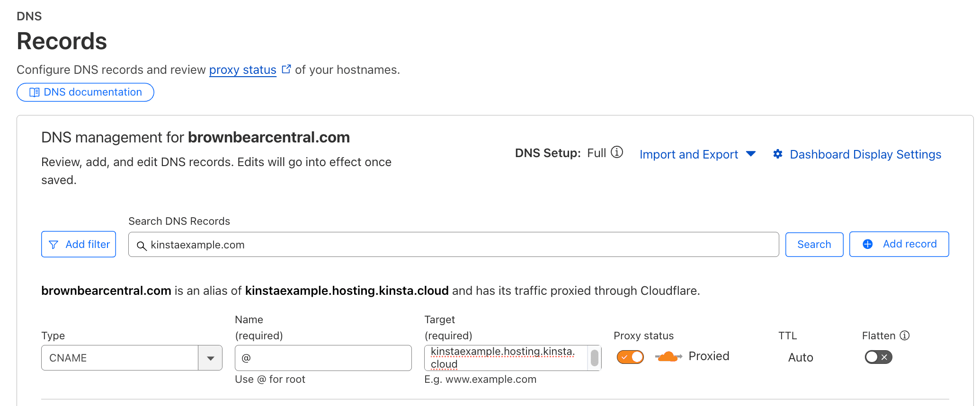
Task: Turn off the orange Proxy status toggle
Action: 630,357
